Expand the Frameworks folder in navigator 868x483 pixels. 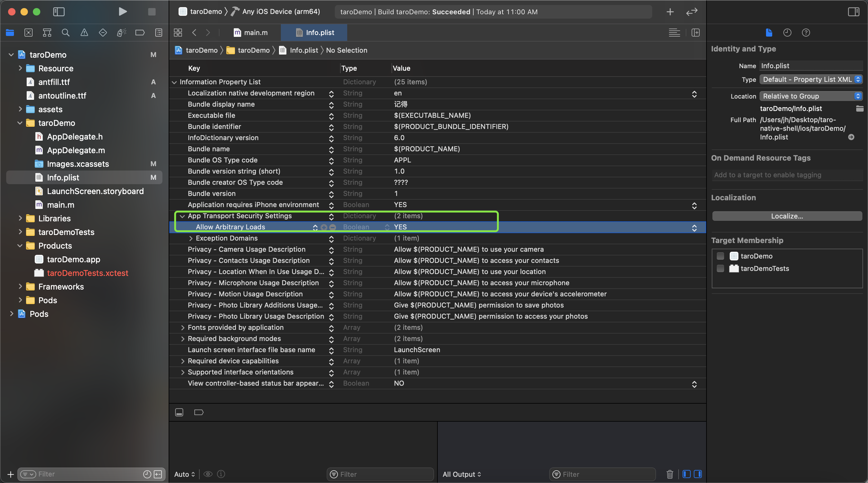coord(20,286)
